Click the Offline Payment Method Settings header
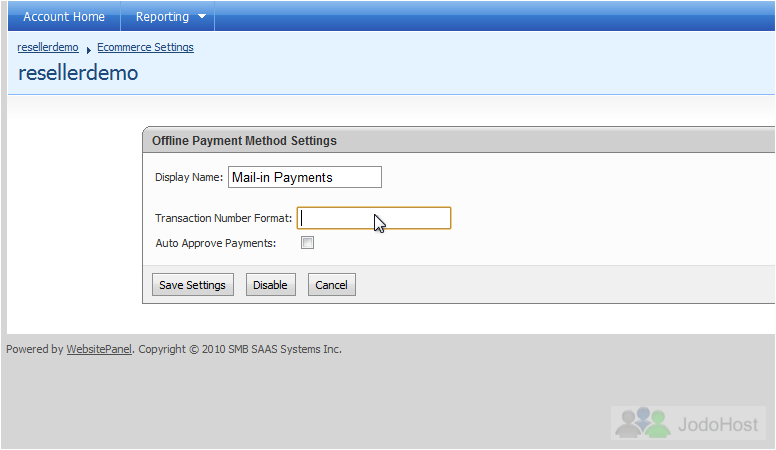This screenshot has height=450, width=776. [244, 141]
